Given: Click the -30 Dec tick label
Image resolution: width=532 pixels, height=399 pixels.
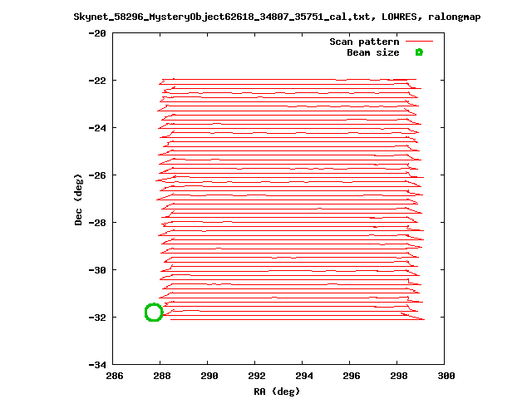Looking at the screenshot, I should tap(97, 270).
